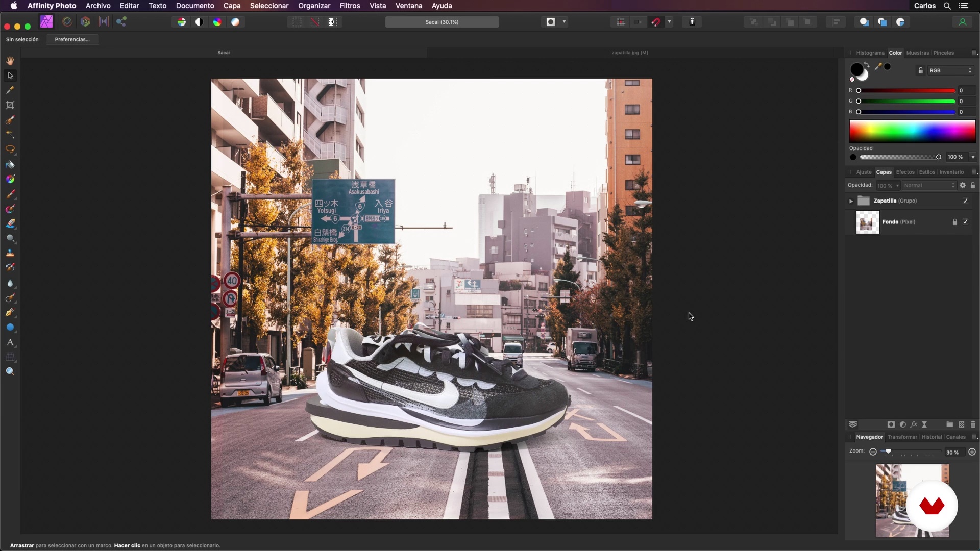Toggle visibility of Fondo layer

pyautogui.click(x=966, y=222)
